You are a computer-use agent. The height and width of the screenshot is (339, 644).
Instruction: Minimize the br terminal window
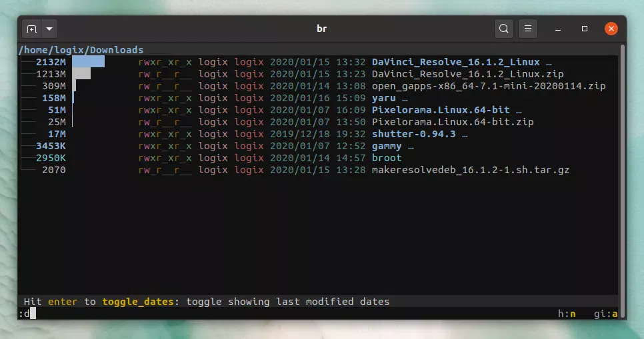(x=558, y=29)
